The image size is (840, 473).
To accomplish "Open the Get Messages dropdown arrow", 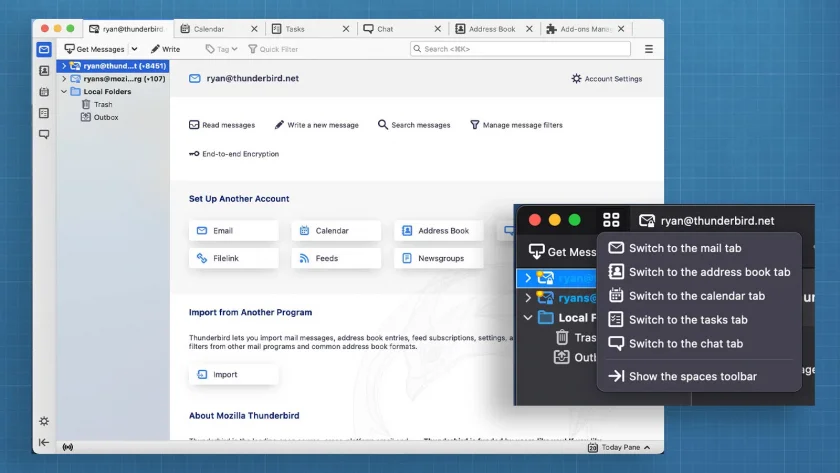I will click(x=134, y=49).
